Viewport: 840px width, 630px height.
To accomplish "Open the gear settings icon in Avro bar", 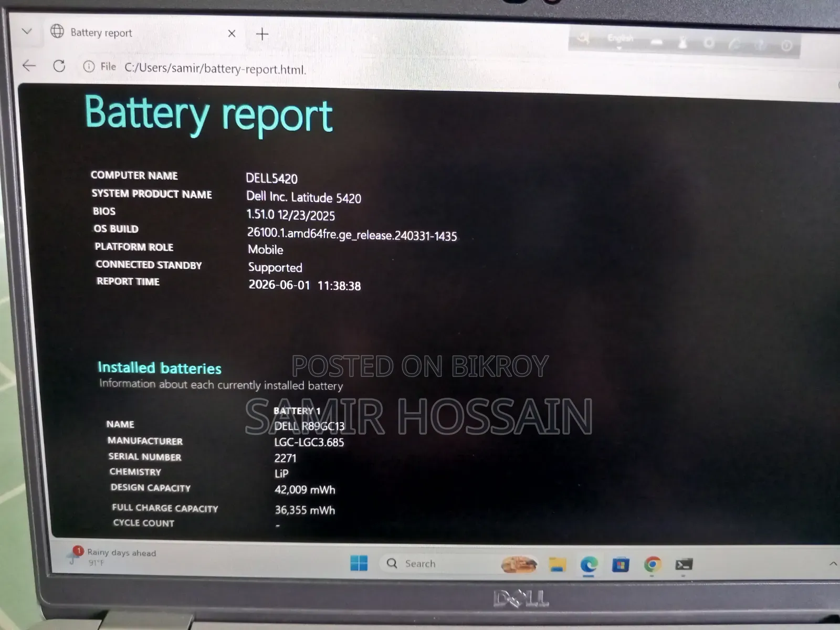I will point(709,44).
